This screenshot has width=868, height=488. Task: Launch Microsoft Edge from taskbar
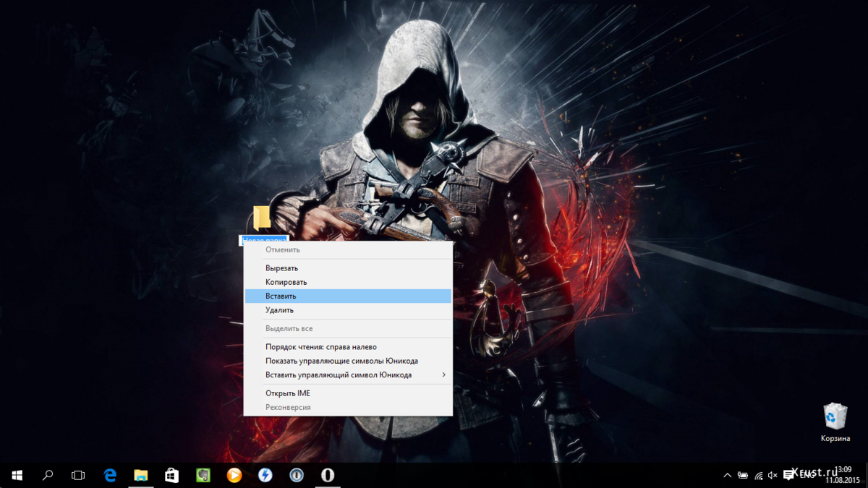pos(110,475)
